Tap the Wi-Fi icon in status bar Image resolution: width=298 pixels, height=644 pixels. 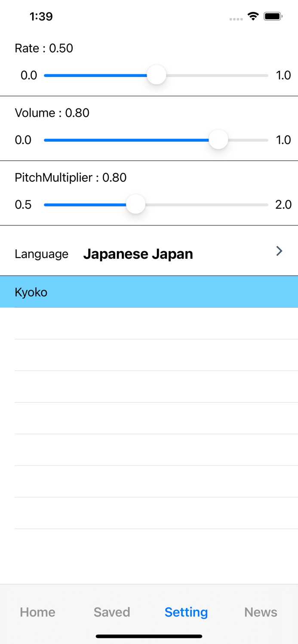253,17
